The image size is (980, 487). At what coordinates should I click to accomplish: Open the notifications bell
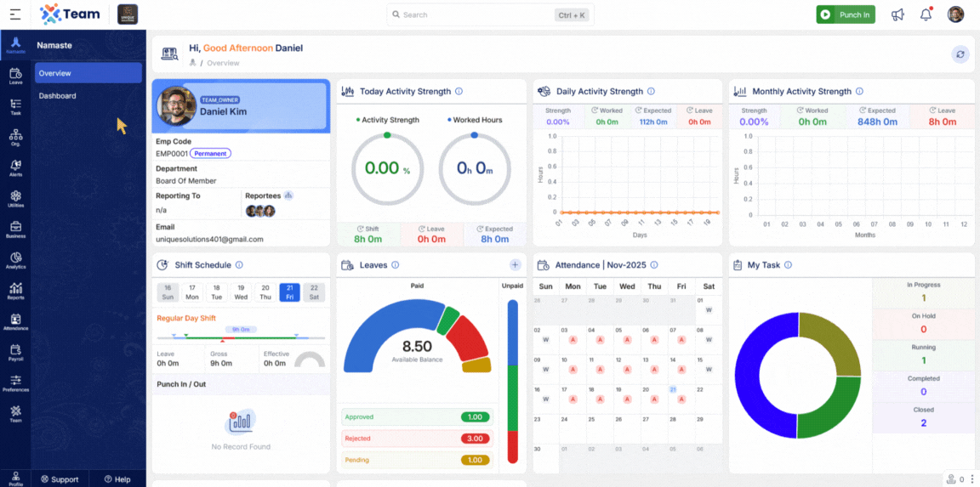click(x=926, y=14)
